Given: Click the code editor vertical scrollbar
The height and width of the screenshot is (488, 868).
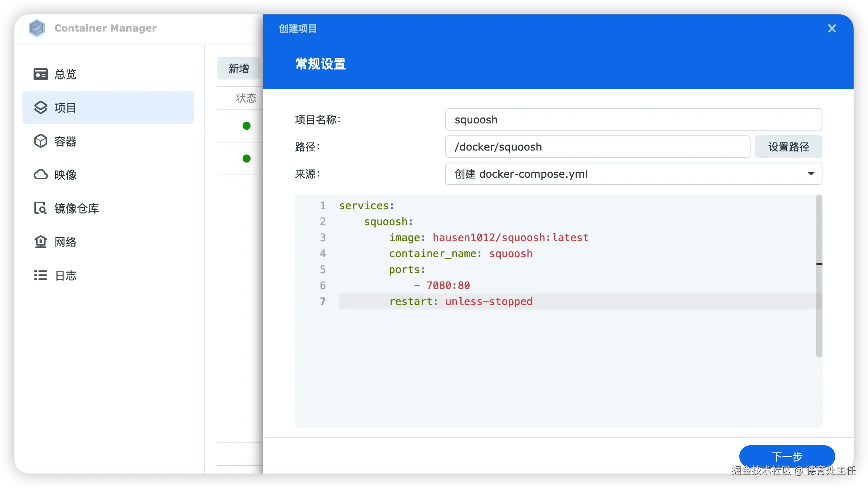Looking at the screenshot, I should pyautogui.click(x=819, y=276).
